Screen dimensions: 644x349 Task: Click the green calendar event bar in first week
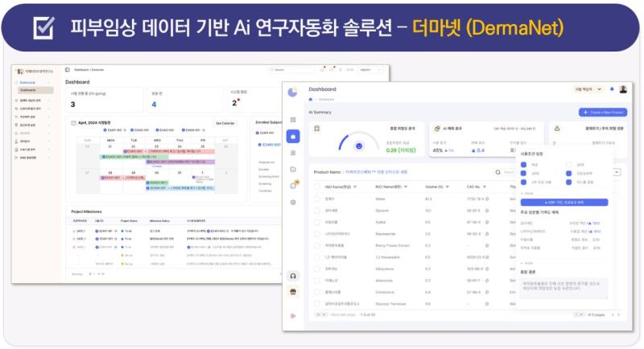pos(134,157)
